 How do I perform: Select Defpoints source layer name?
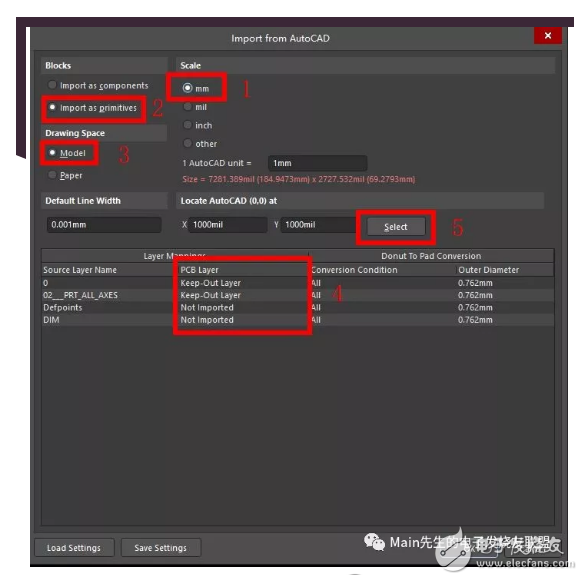coord(63,307)
